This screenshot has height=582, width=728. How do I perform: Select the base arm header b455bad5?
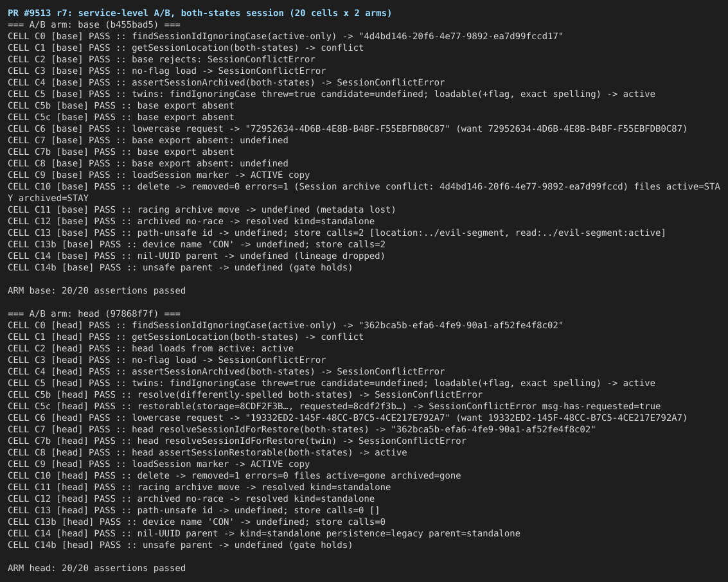[94, 24]
